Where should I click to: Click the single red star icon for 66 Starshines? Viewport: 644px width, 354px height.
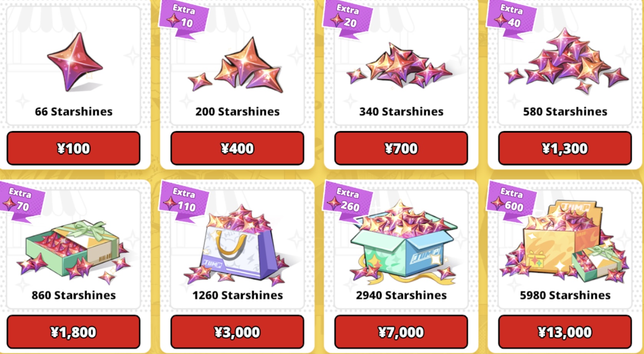click(x=74, y=62)
